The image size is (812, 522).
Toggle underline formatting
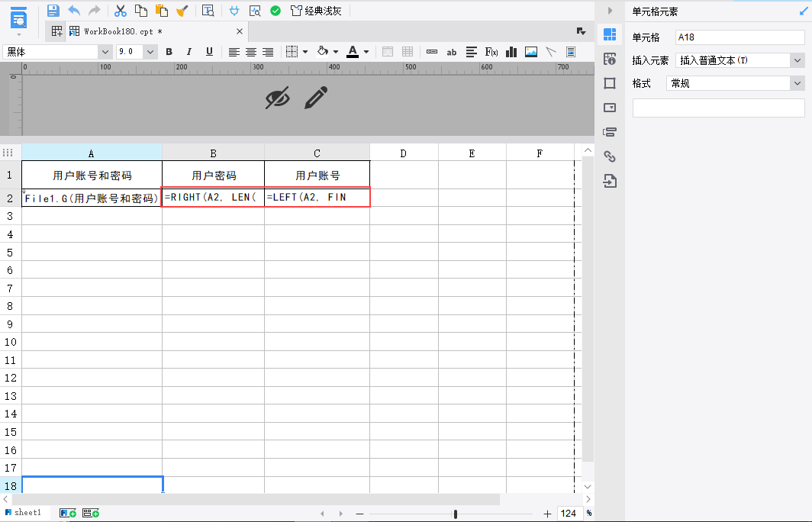pyautogui.click(x=209, y=52)
